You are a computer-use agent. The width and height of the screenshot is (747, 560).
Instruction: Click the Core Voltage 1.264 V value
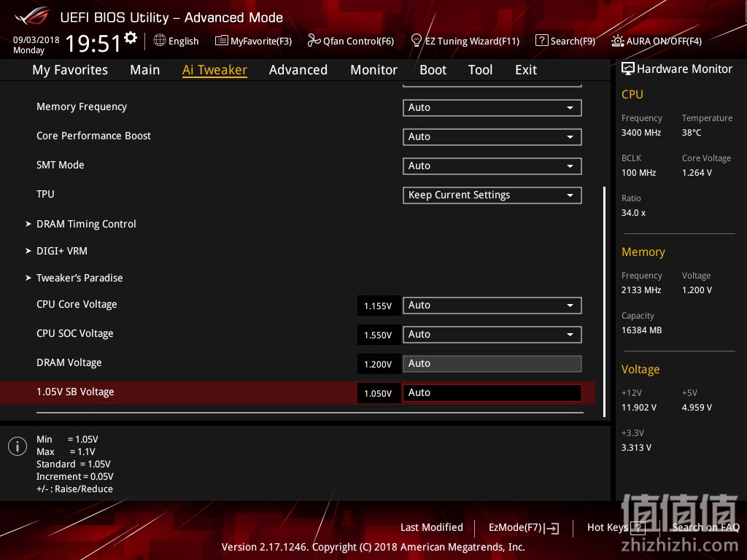pos(697,172)
